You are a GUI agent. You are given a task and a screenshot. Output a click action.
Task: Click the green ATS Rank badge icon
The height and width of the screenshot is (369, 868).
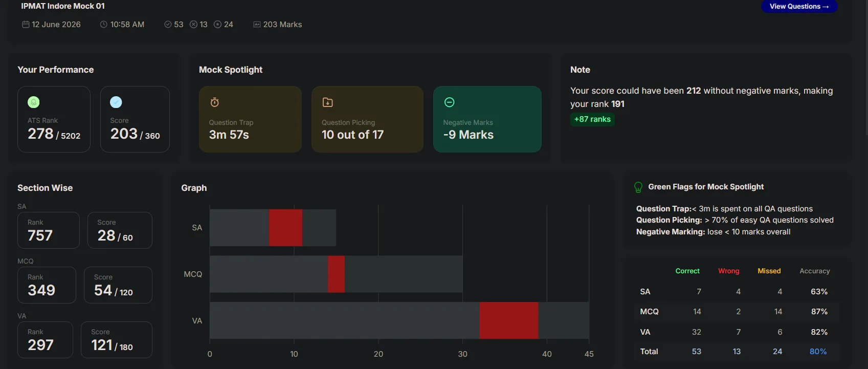coord(34,102)
